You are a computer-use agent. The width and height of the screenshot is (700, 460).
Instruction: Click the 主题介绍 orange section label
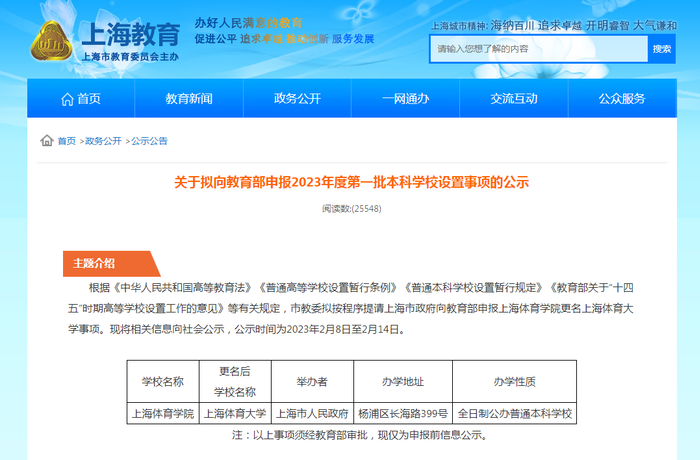[x=111, y=263]
